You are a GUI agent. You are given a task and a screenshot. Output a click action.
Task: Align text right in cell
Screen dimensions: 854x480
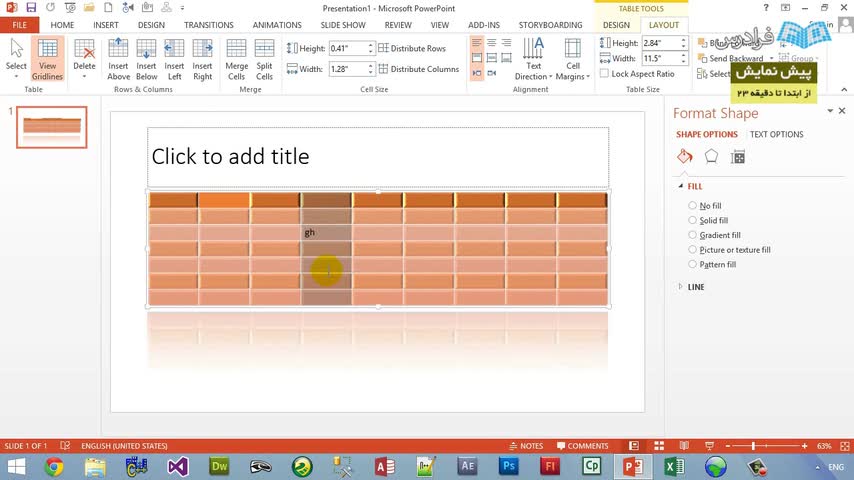(x=507, y=42)
